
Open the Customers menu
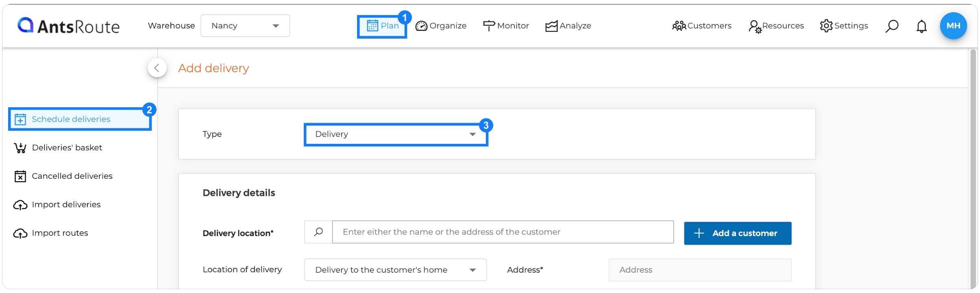click(x=702, y=26)
